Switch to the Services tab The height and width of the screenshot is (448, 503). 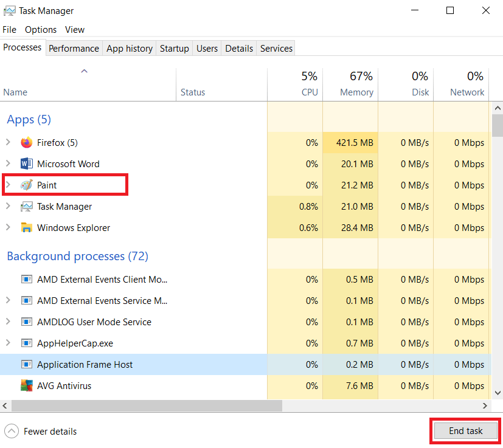pyautogui.click(x=276, y=48)
